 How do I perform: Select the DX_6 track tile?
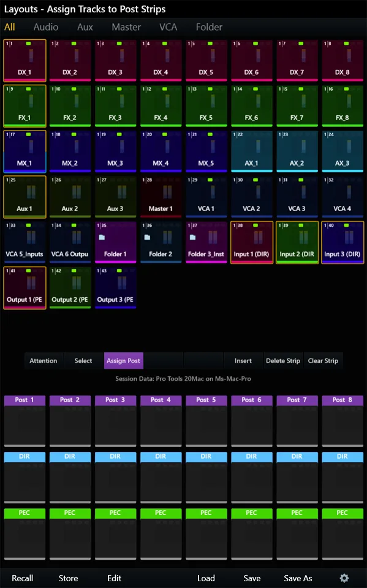click(251, 60)
